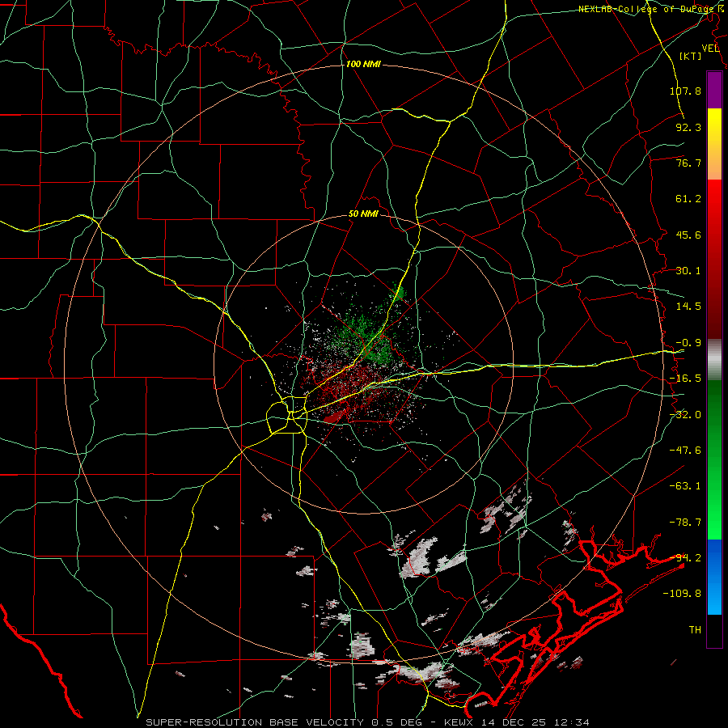Click the blue segment of the color bar
The width and height of the screenshot is (728, 728).
coord(714,577)
